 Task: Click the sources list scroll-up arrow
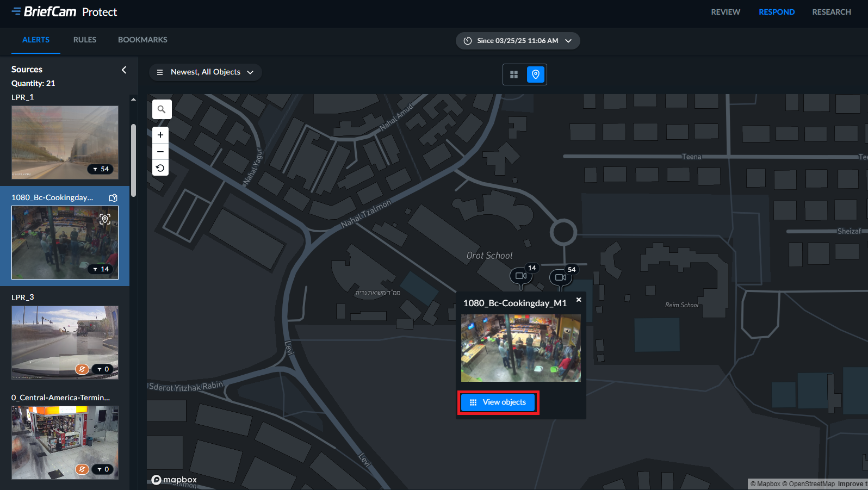coord(133,100)
